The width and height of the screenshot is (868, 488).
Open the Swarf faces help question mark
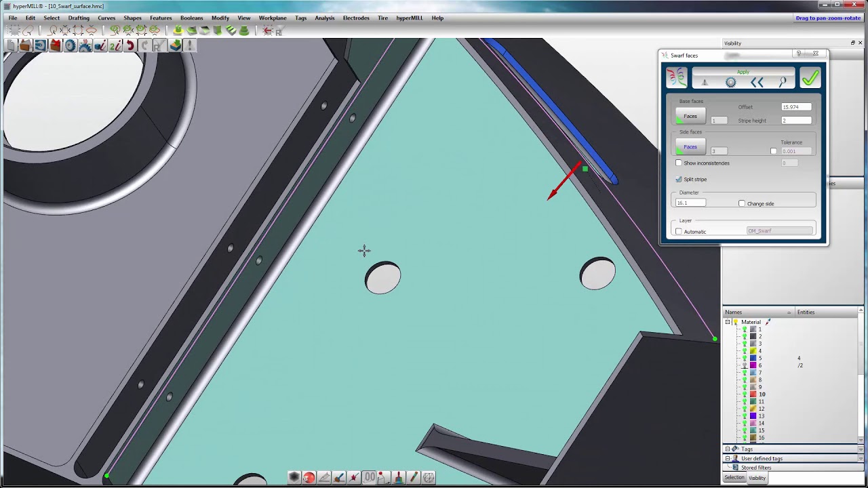click(x=798, y=54)
